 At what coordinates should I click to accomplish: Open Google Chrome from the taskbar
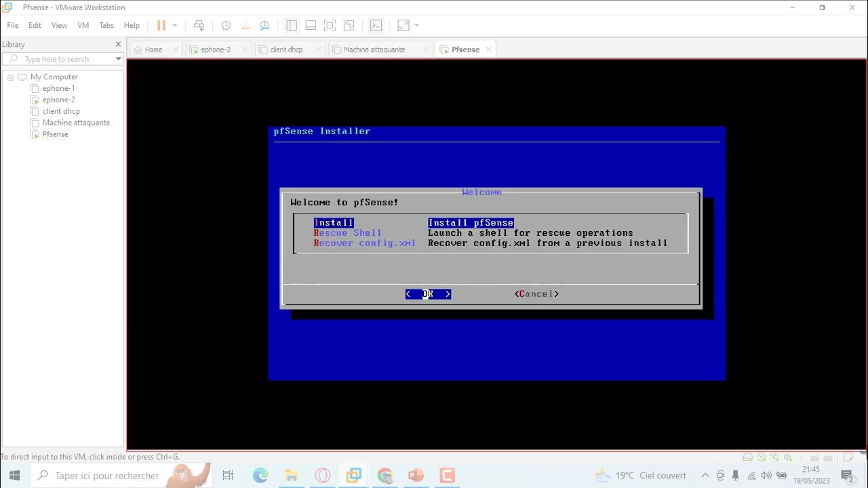[x=385, y=475]
